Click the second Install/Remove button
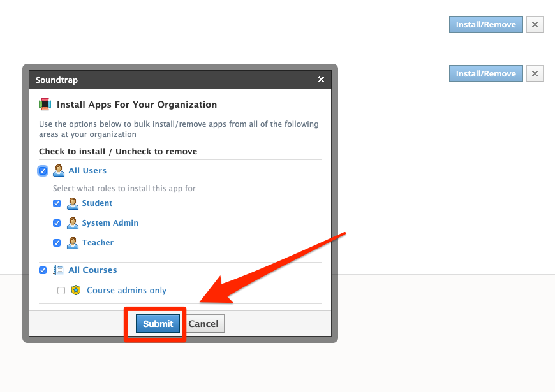 tap(486, 73)
